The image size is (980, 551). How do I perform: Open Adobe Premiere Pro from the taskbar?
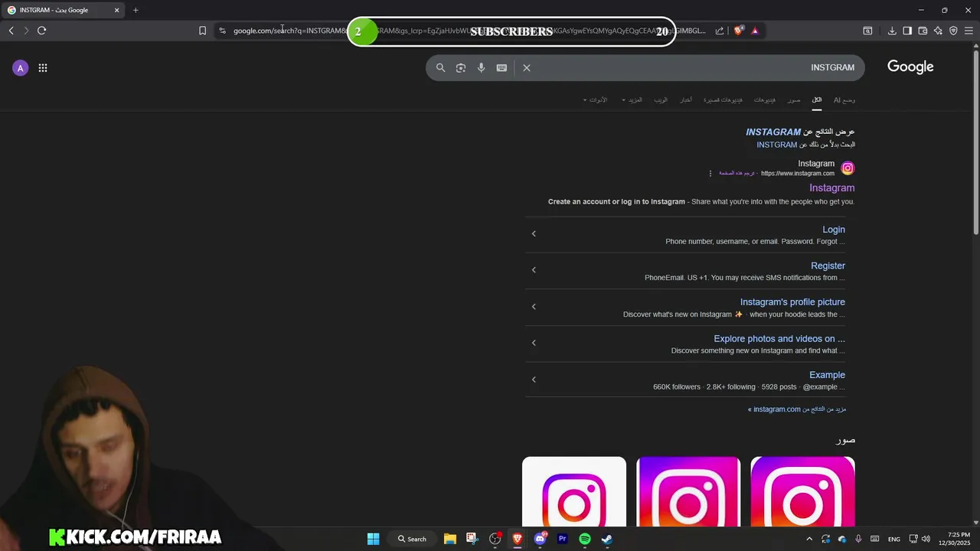[x=563, y=539]
